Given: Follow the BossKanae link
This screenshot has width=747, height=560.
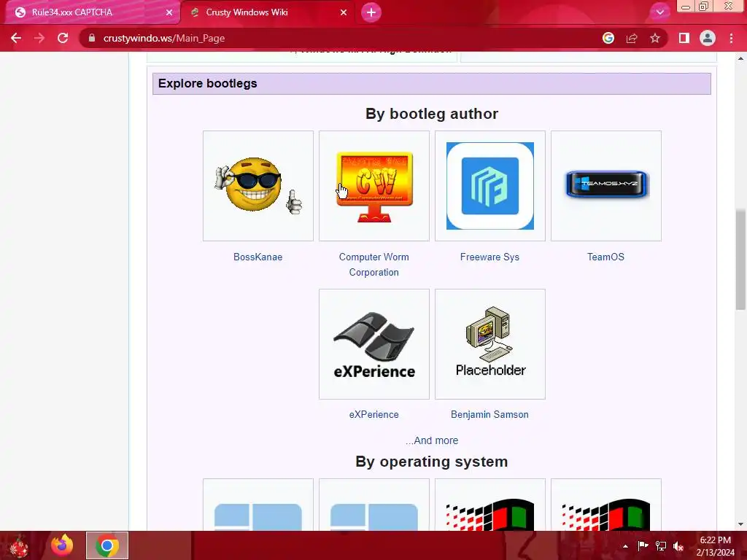Looking at the screenshot, I should tap(258, 257).
